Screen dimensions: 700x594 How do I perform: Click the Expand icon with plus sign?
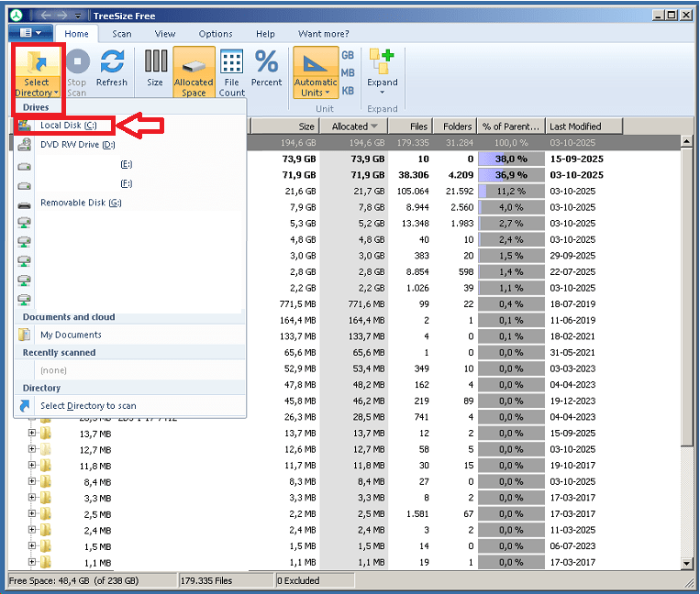coord(382,62)
